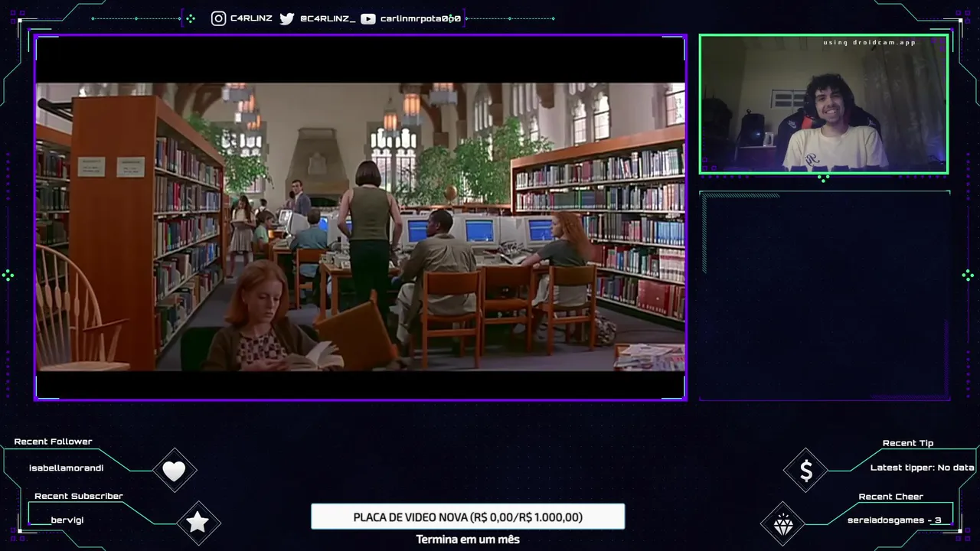This screenshot has width=980, height=551.
Task: Click the Twitter bird icon
Action: click(x=287, y=18)
